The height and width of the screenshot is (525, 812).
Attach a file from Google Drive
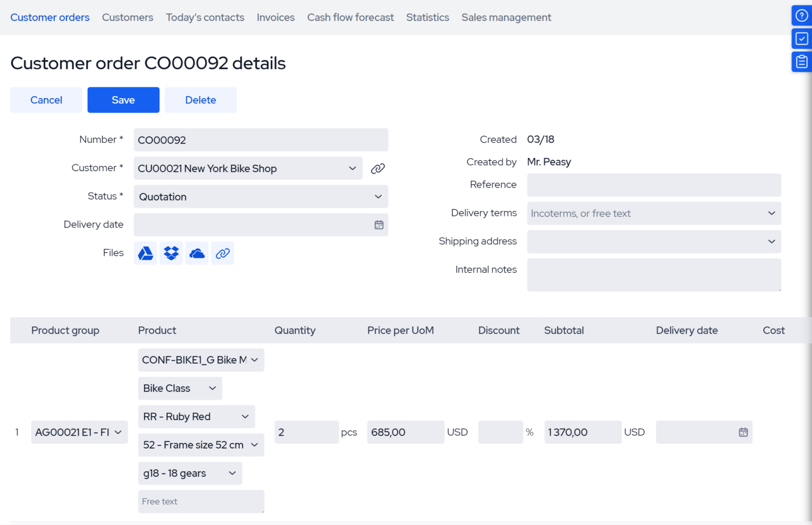(x=145, y=253)
